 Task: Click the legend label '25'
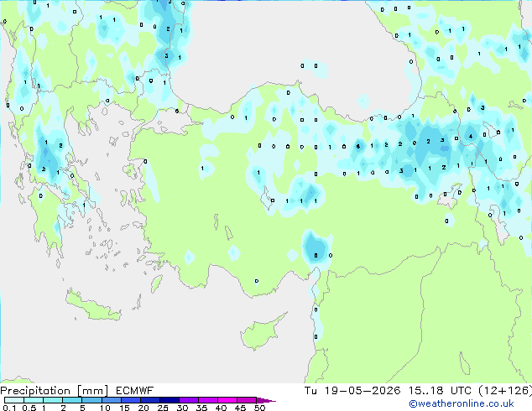click(163, 408)
